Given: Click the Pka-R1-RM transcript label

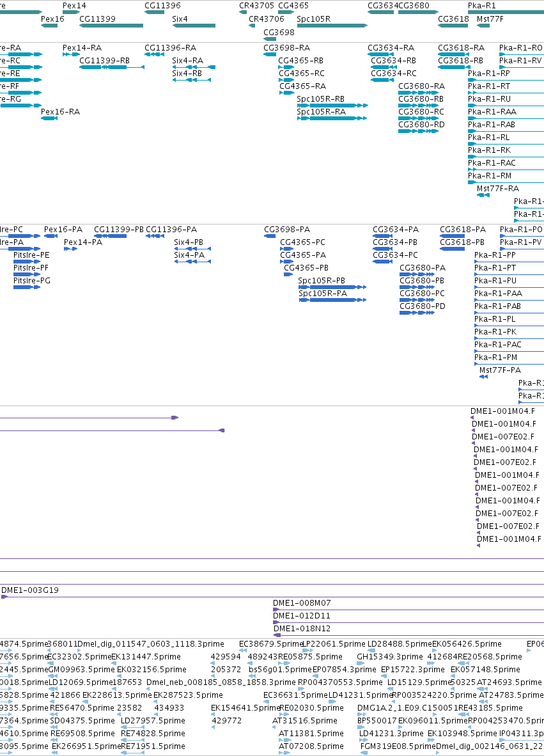Looking at the screenshot, I should coord(490,176).
